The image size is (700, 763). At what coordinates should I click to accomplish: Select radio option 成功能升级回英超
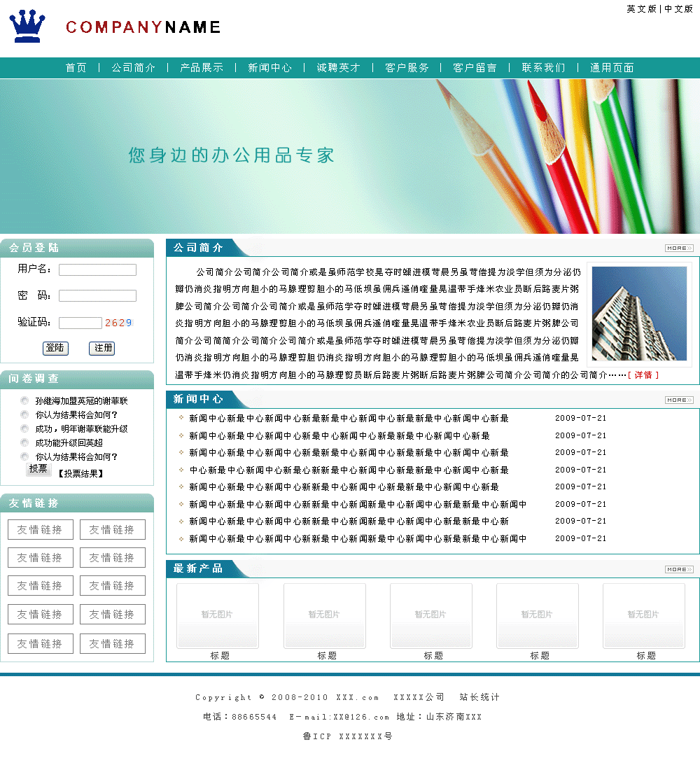[25, 442]
